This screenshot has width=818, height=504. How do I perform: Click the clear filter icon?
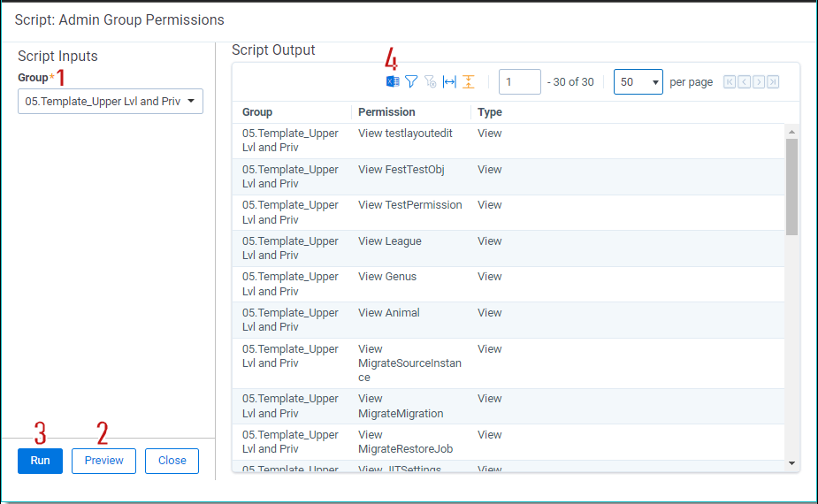[x=431, y=82]
